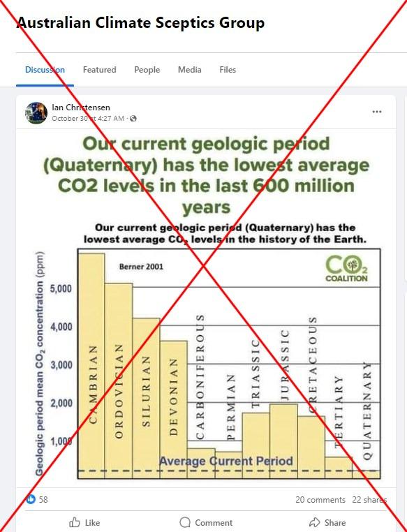Open the Media tab

pyautogui.click(x=190, y=70)
